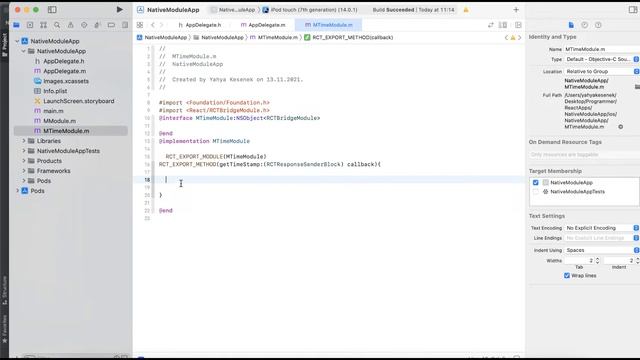This screenshot has width=640, height=360.
Task: Collapse the NativeModuleApp project root
Action: tap(17, 41)
